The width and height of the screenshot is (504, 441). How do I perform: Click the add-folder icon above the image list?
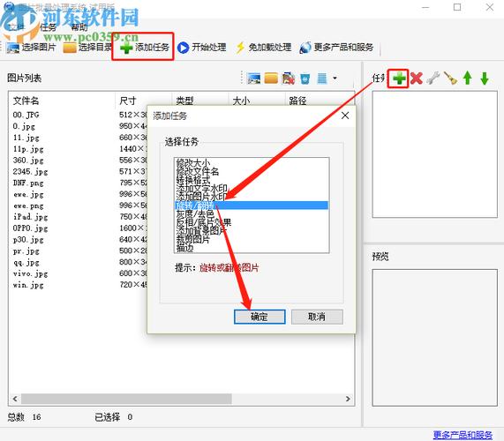(271, 78)
